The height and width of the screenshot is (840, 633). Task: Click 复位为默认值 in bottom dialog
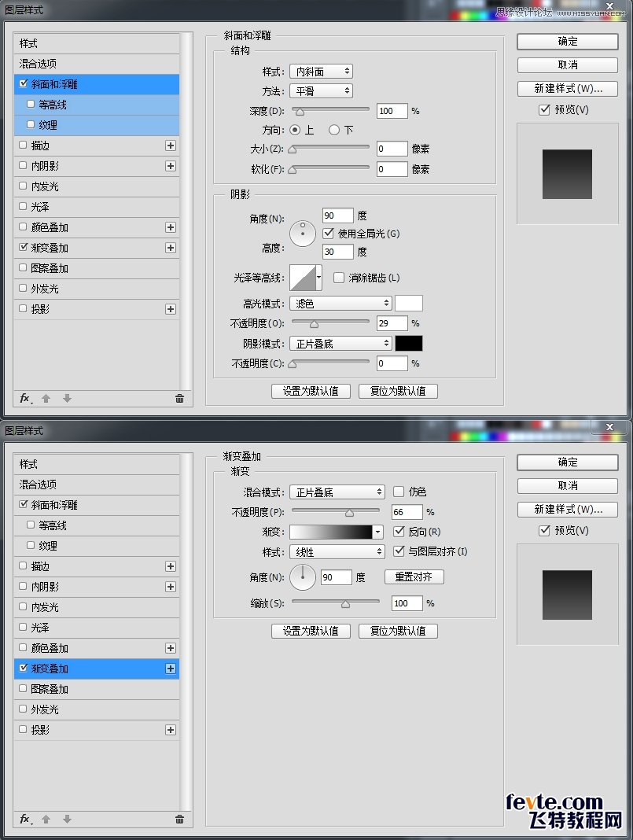pos(398,631)
